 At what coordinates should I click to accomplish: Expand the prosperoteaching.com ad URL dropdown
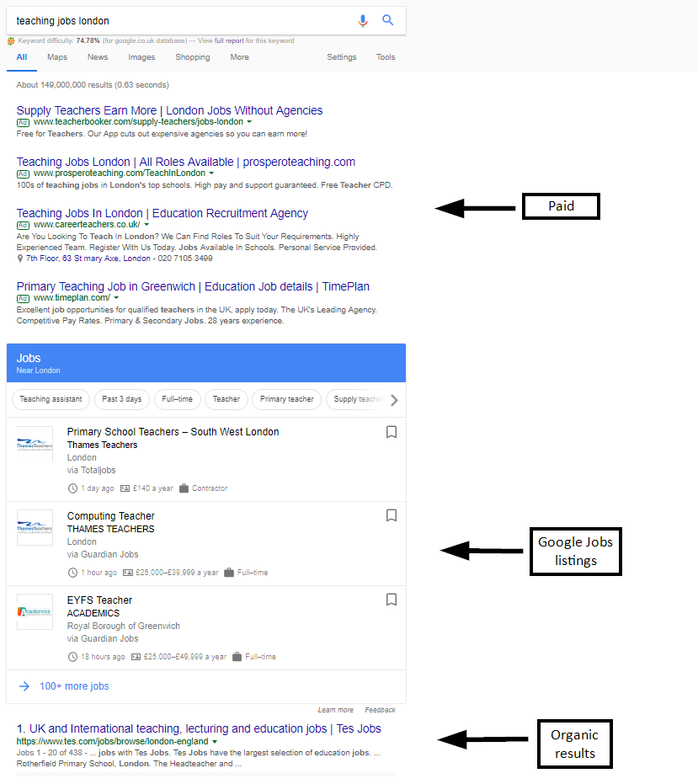(x=211, y=173)
